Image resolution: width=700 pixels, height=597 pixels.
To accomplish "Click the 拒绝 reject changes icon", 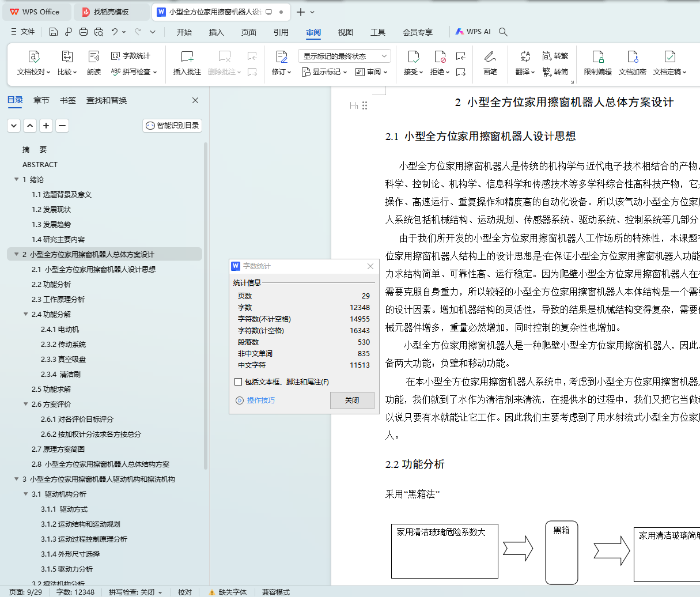I will coord(440,56).
